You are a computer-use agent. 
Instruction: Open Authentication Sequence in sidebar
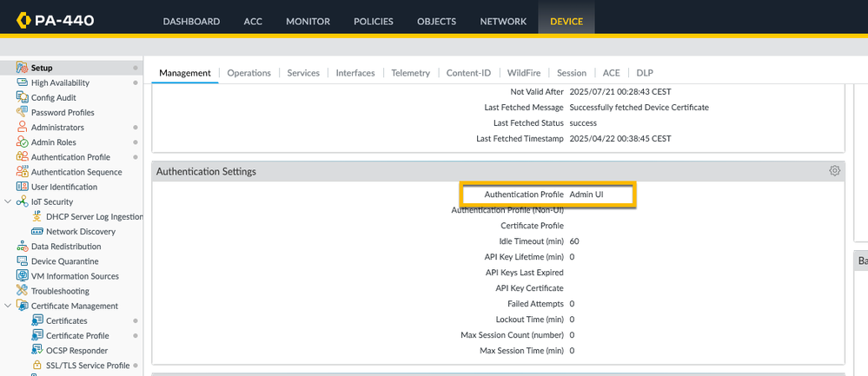coord(76,172)
